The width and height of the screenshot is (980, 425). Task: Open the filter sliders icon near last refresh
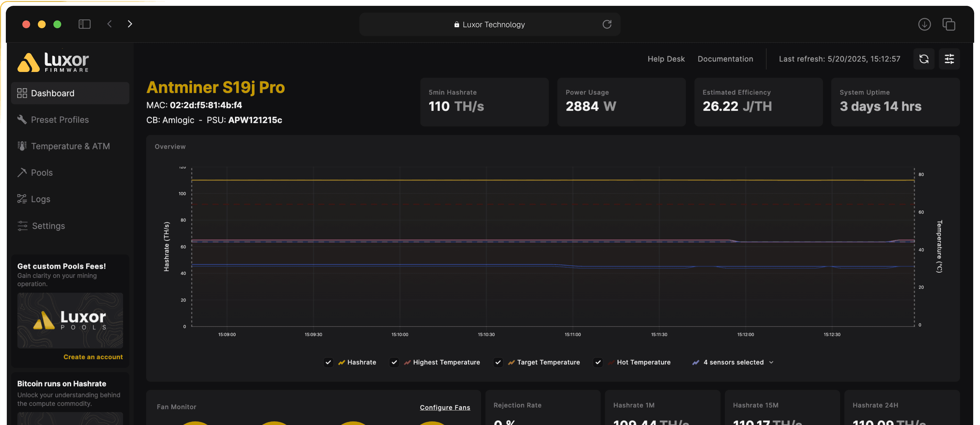click(949, 59)
